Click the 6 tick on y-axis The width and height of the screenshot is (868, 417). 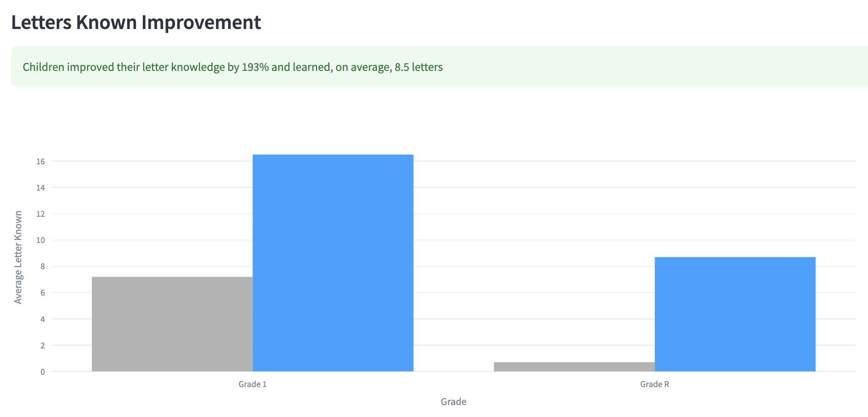[43, 293]
